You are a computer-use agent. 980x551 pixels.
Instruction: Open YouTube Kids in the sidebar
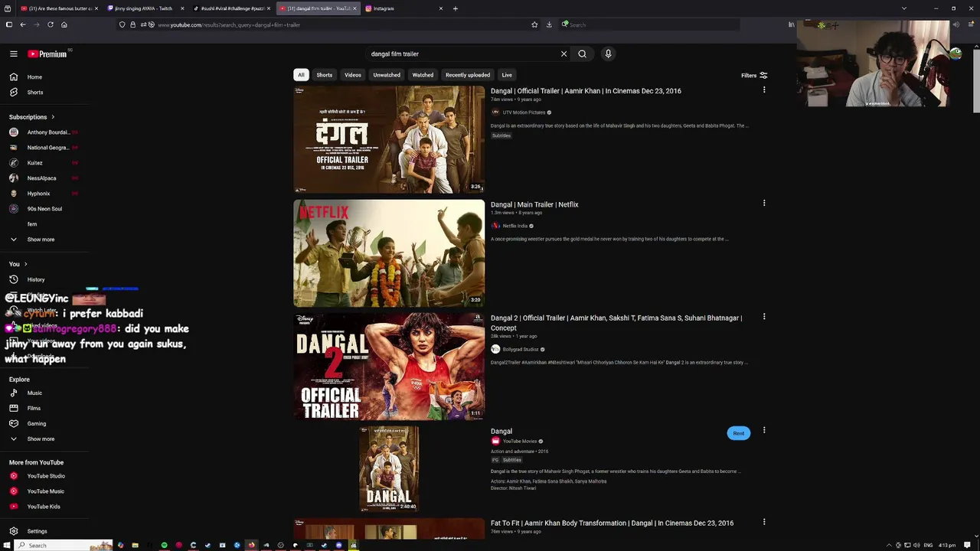[44, 507]
